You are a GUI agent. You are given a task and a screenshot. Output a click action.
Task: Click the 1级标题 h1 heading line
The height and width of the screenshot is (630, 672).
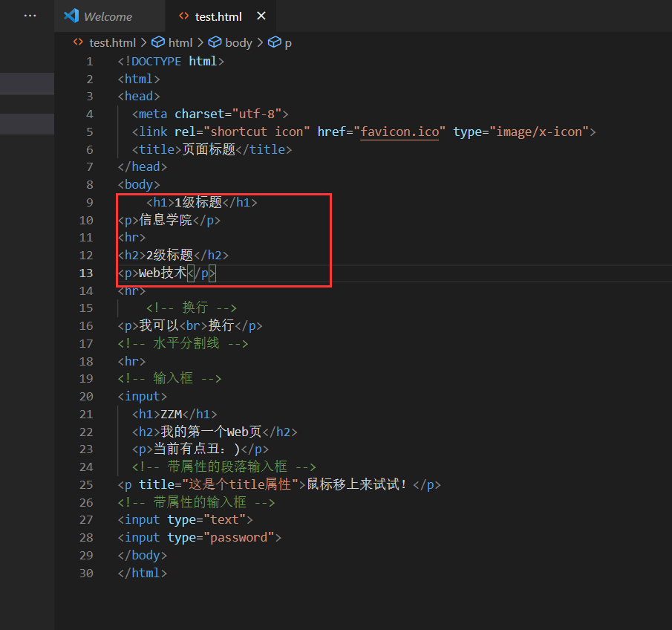click(x=202, y=202)
